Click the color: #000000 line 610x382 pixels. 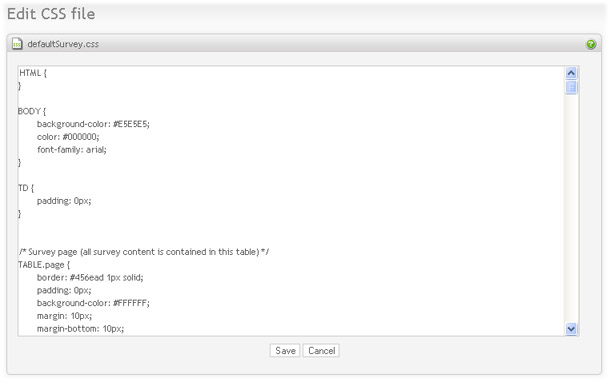[x=68, y=137]
